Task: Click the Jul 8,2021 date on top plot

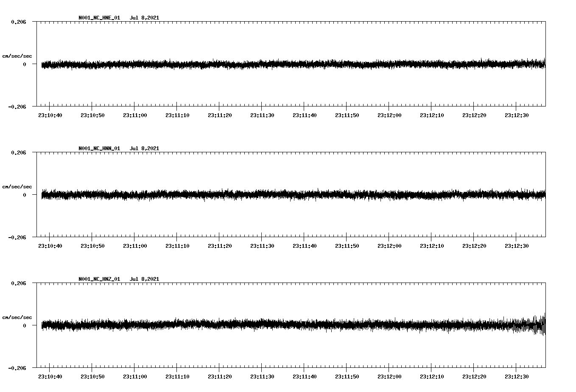Action: 145,18
